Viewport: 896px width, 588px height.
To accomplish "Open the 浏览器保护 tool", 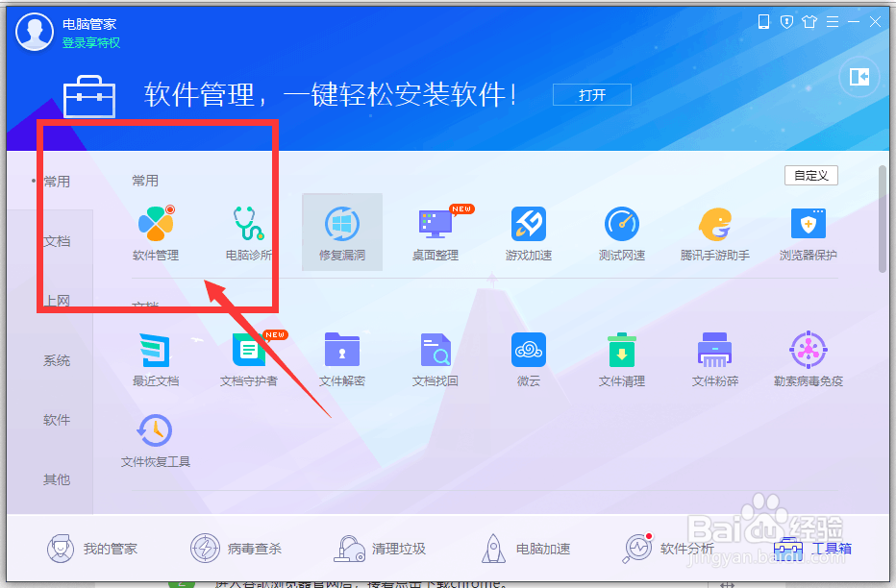I will 808,233.
